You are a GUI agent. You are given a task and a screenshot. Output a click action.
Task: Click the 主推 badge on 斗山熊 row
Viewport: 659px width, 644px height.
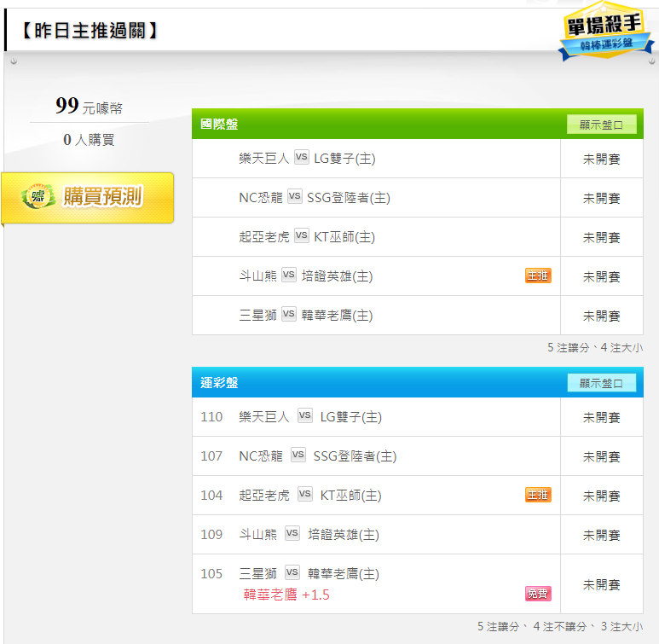[538, 276]
